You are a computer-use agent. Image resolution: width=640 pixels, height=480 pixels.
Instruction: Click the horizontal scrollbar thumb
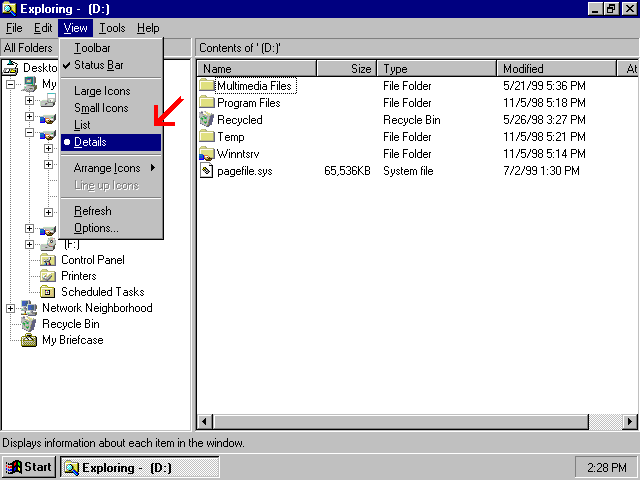[400, 422]
